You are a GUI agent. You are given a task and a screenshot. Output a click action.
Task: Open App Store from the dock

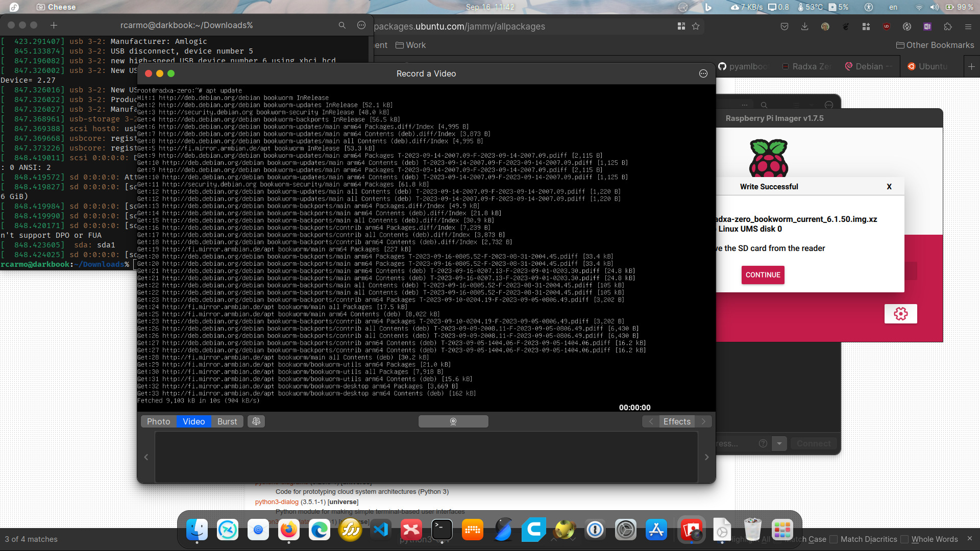point(656,530)
